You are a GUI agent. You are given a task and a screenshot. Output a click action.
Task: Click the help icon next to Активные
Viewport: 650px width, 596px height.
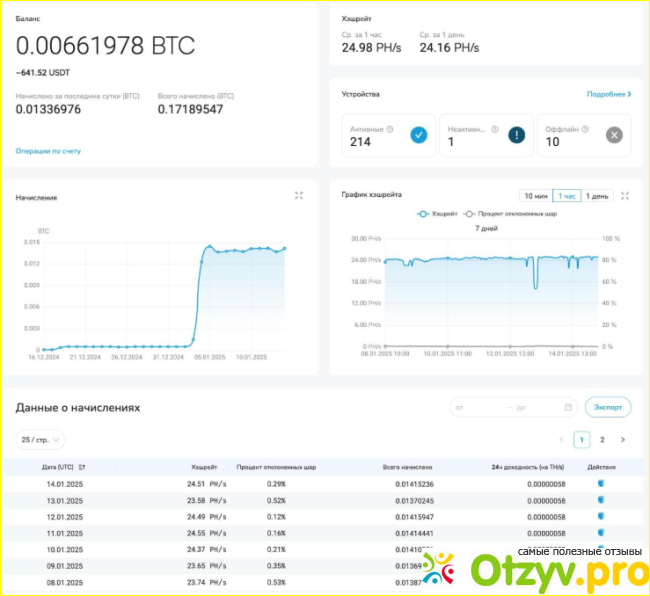(390, 129)
